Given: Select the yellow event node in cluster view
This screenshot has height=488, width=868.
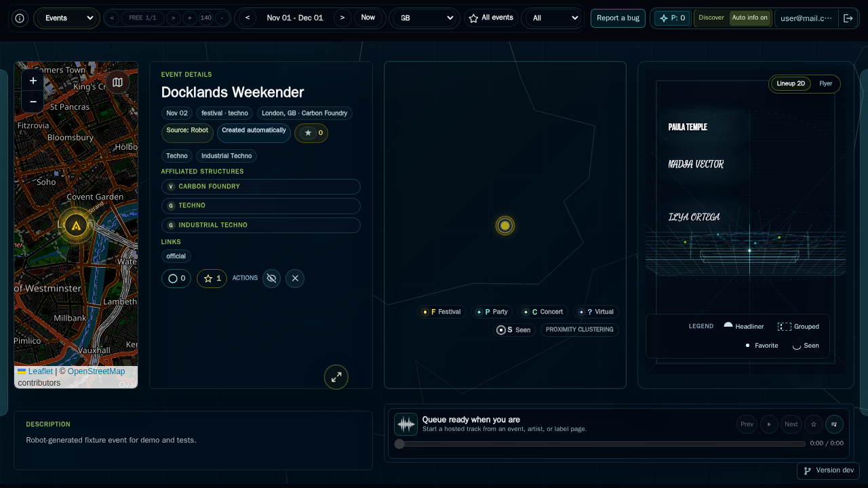Looking at the screenshot, I should click(x=505, y=226).
